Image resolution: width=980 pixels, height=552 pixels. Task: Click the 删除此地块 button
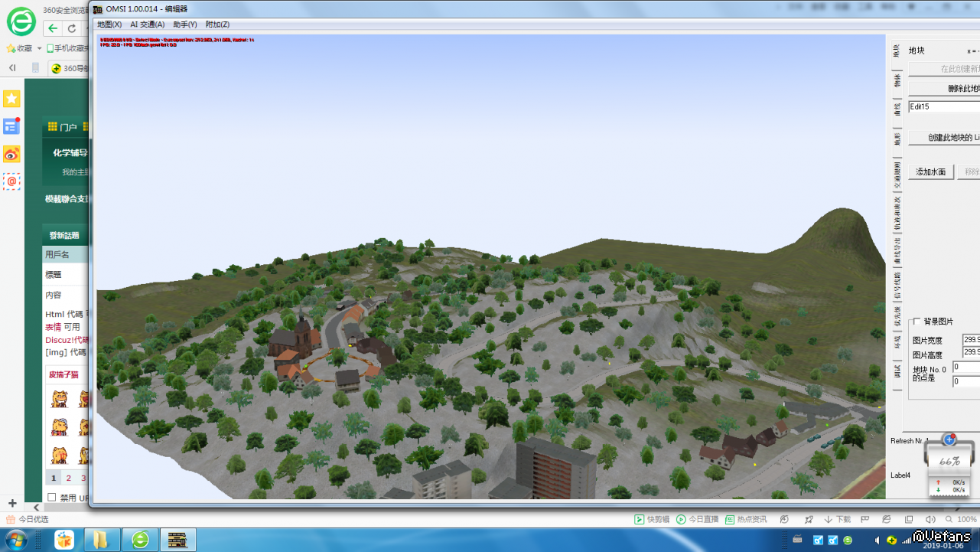pyautogui.click(x=944, y=88)
